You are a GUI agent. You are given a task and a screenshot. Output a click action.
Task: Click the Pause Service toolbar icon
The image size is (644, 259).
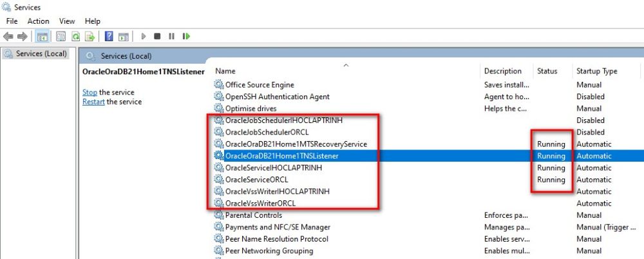[172, 36]
